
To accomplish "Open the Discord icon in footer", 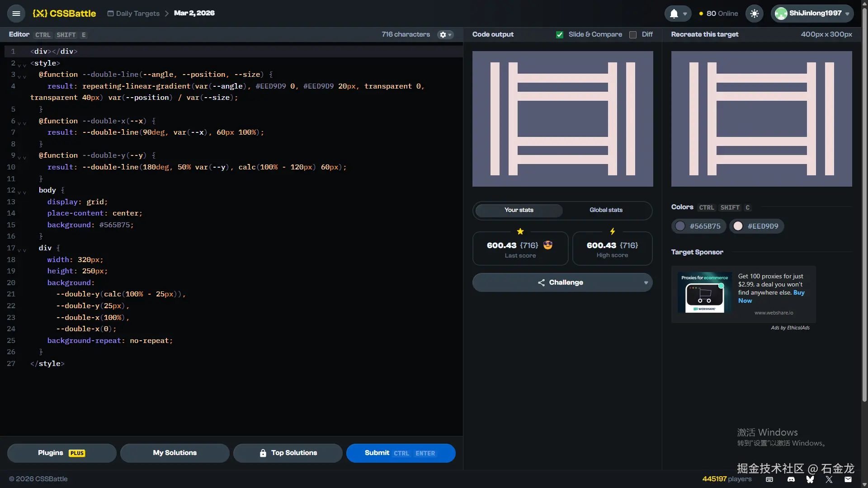I will (791, 479).
